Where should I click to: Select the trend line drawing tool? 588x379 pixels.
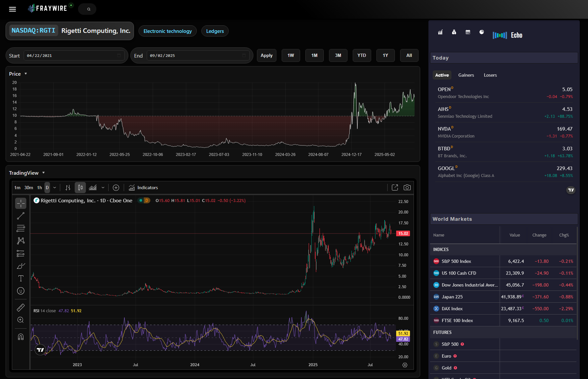pyautogui.click(x=21, y=216)
